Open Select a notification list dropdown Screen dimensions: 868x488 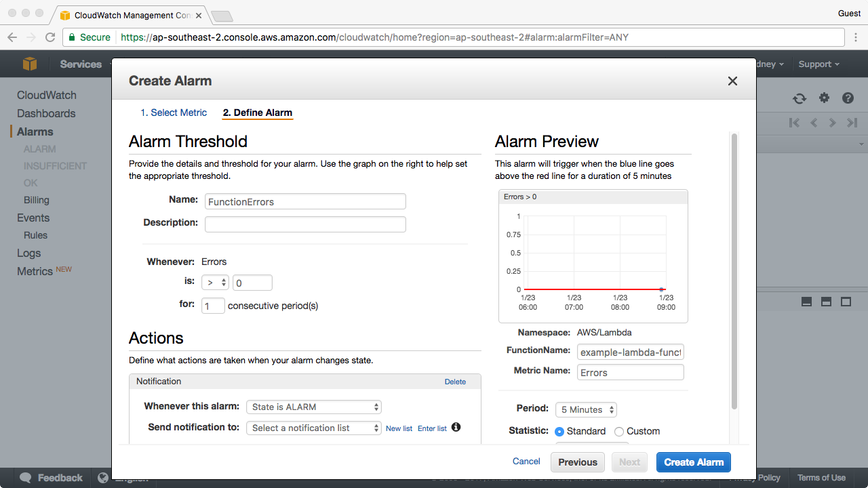314,428
